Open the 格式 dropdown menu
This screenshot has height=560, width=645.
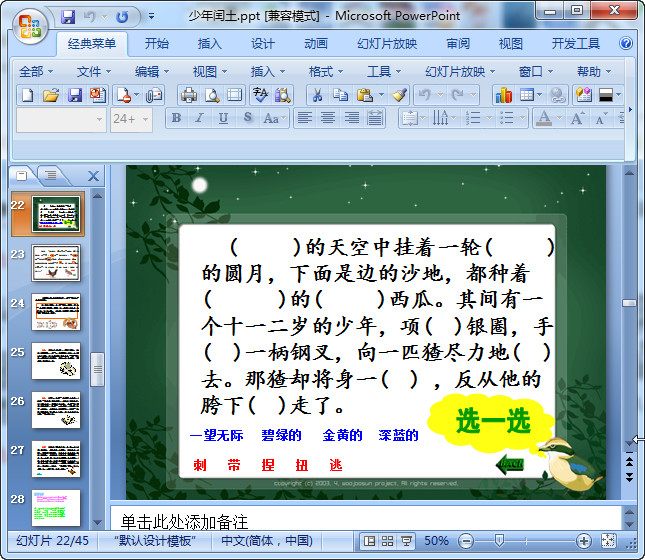[x=326, y=72]
